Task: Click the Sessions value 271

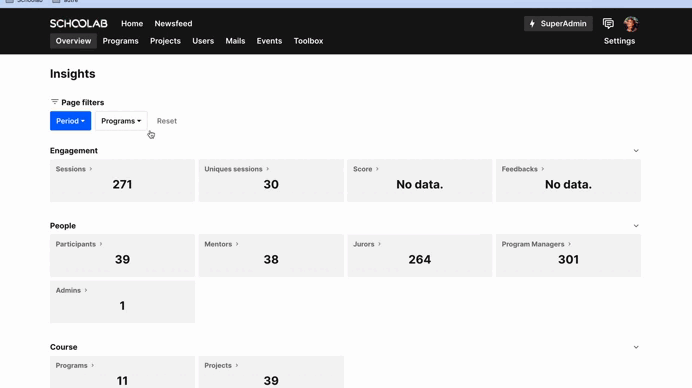Action: pyautogui.click(x=122, y=185)
